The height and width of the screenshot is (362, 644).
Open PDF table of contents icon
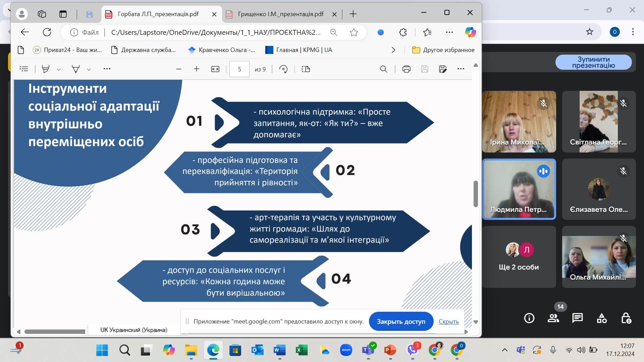tap(24, 69)
